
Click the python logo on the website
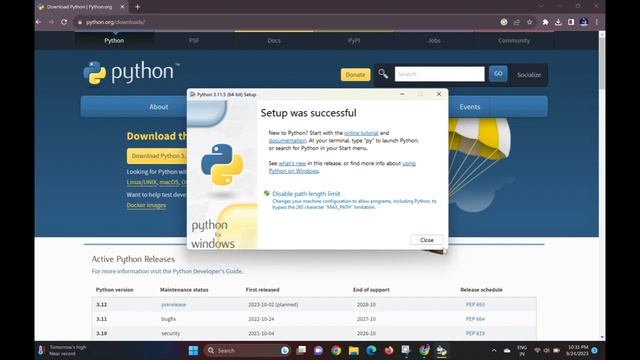pos(131,73)
